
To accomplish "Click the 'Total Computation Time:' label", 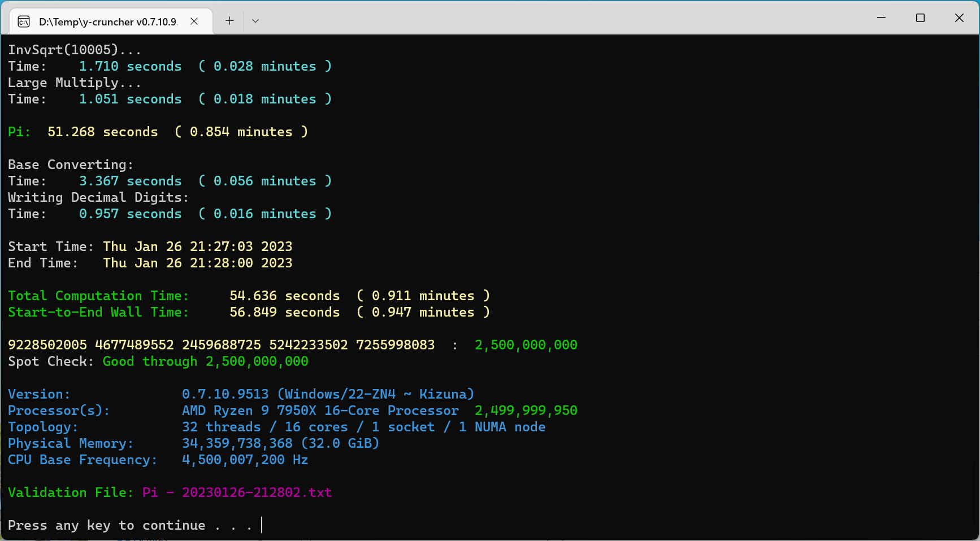I will point(98,296).
